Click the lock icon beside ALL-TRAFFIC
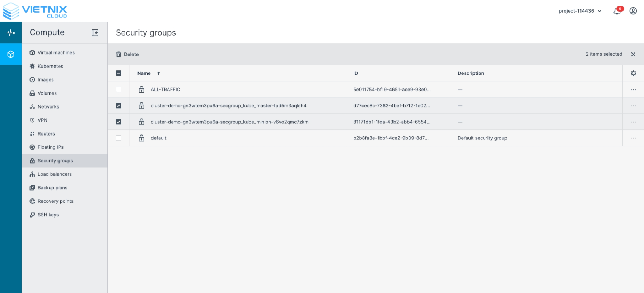This screenshot has width=644, height=293. 141,90
